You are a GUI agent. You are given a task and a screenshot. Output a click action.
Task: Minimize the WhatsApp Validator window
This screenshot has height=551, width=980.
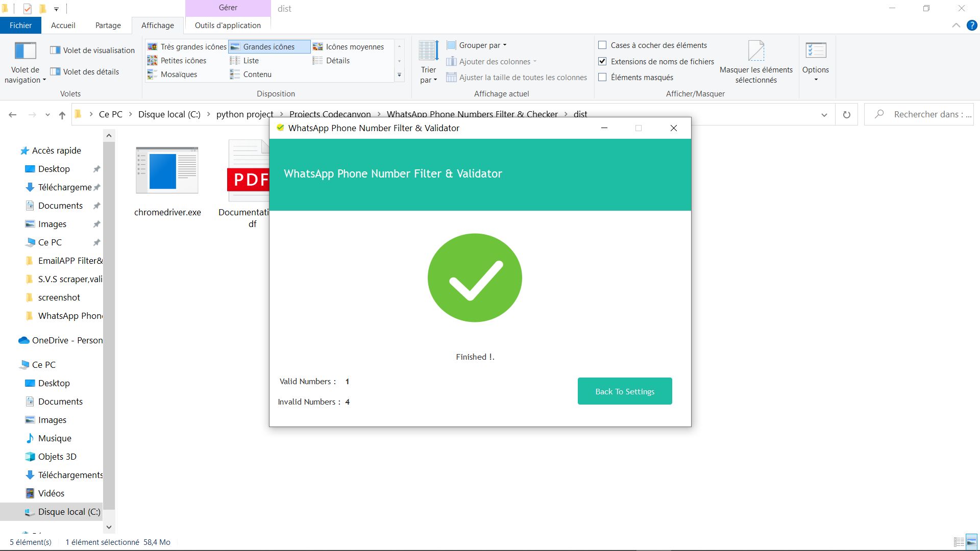pos(604,128)
